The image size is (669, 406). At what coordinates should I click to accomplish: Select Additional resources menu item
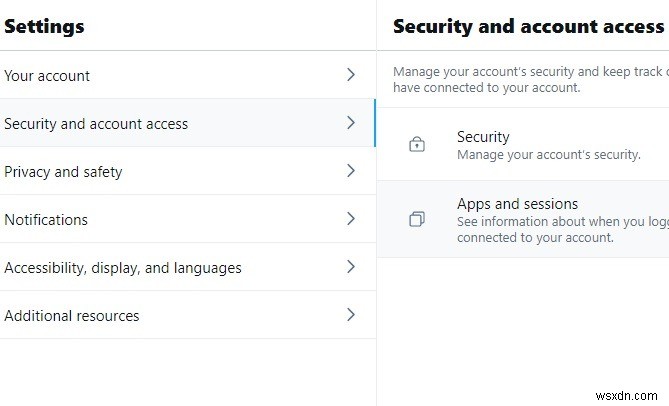point(72,316)
